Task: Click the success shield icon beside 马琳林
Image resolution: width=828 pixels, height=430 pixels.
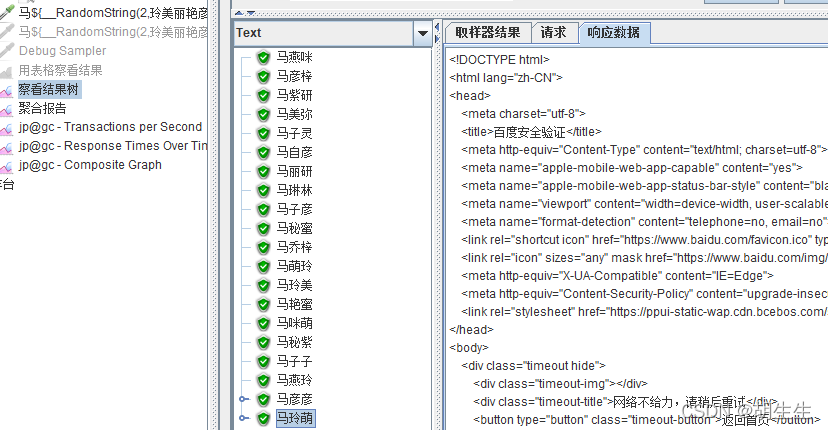Action: pyautogui.click(x=264, y=190)
